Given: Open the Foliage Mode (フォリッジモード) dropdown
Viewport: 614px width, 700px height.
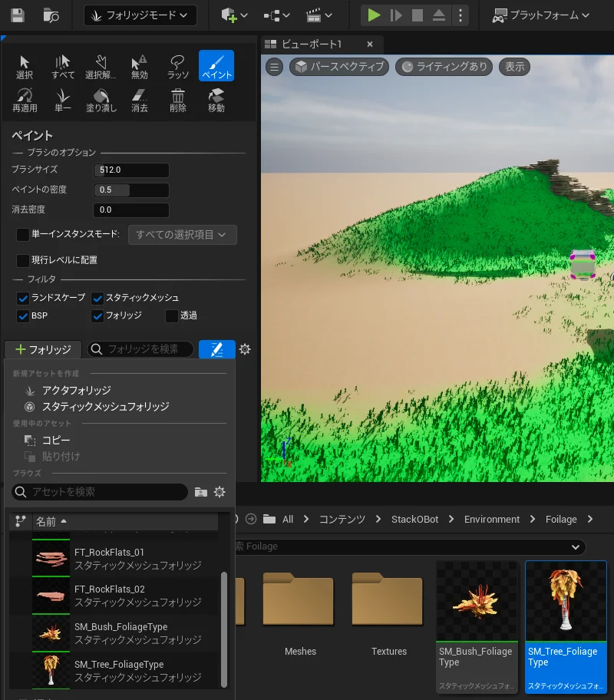Looking at the screenshot, I should (140, 15).
